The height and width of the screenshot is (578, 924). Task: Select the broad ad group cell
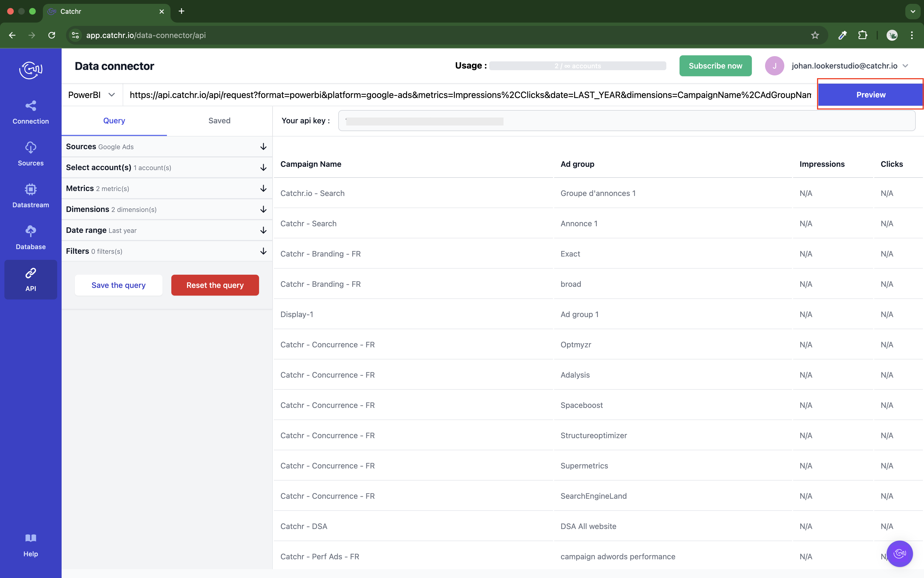(x=571, y=284)
